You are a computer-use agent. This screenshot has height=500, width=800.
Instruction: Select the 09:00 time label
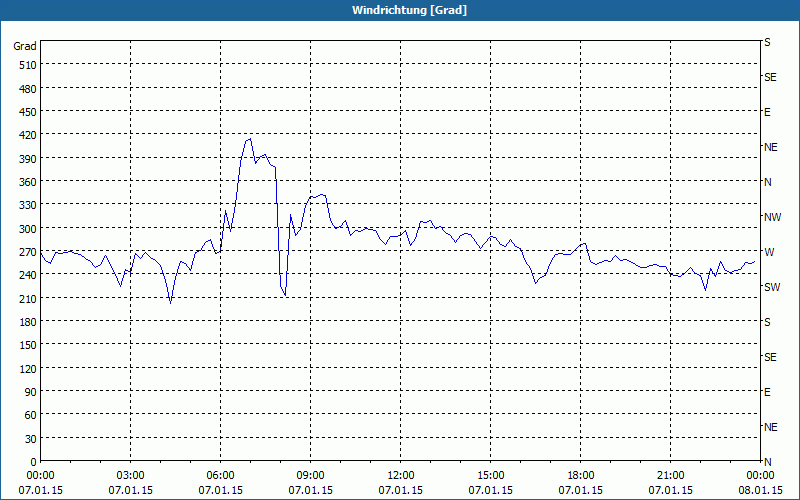(310, 476)
